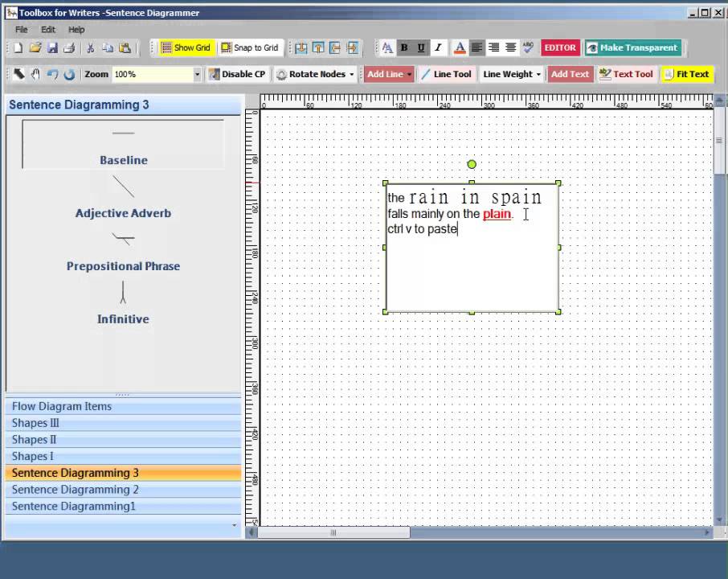Center align the text
728x579 pixels.
[x=510, y=48]
